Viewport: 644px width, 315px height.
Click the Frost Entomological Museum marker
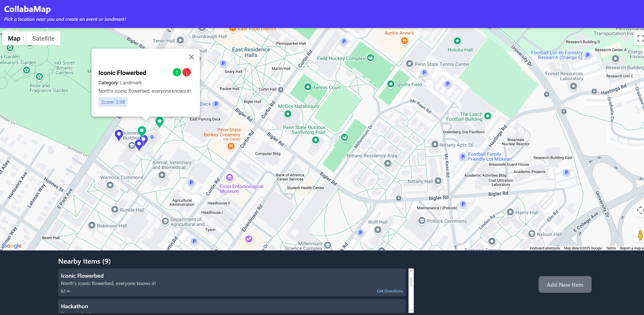(x=230, y=178)
